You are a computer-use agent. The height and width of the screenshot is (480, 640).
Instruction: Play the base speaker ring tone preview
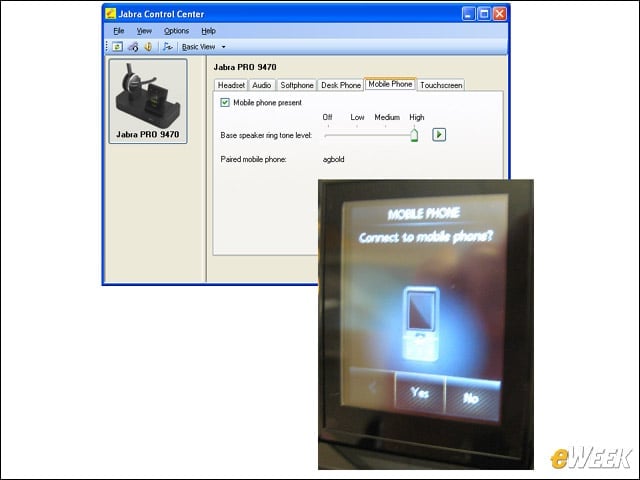439,135
